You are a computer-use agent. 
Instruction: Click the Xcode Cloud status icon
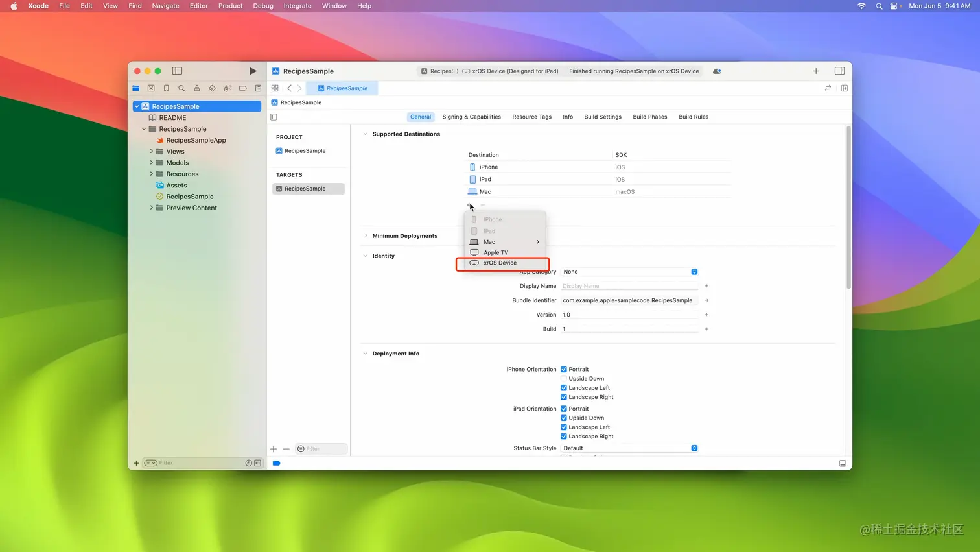717,71
